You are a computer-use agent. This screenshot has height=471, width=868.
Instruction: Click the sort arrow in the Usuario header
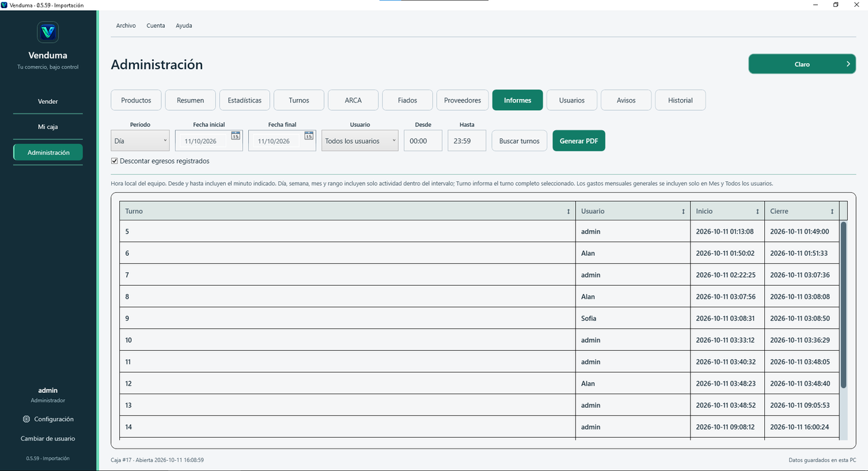(684, 212)
